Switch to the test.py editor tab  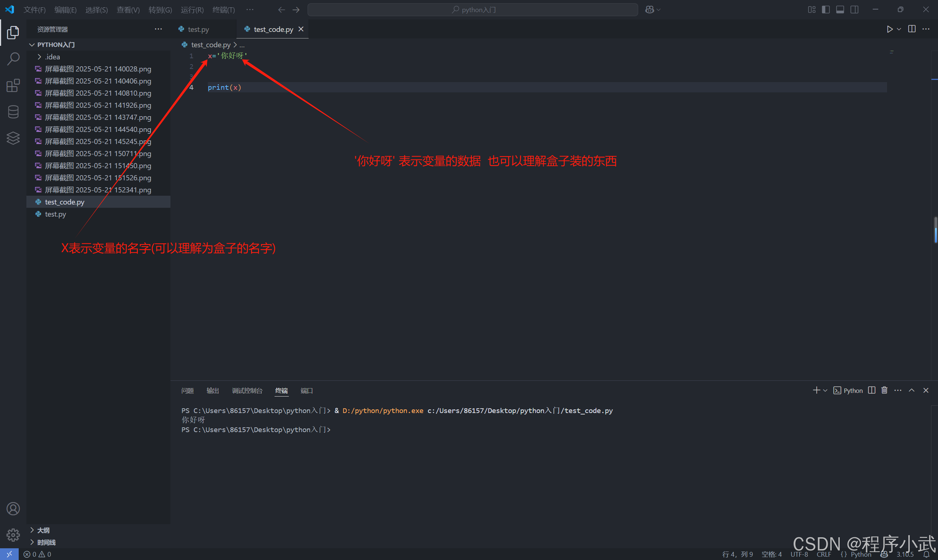coord(198,29)
